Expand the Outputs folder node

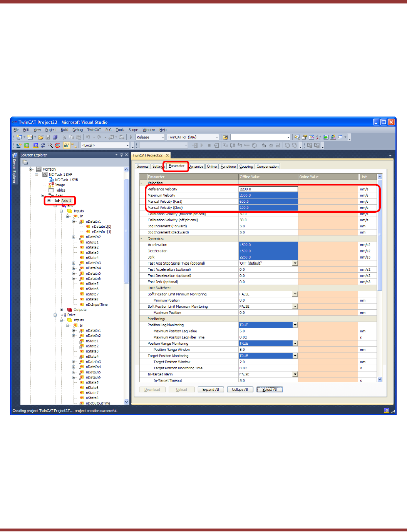61,310
